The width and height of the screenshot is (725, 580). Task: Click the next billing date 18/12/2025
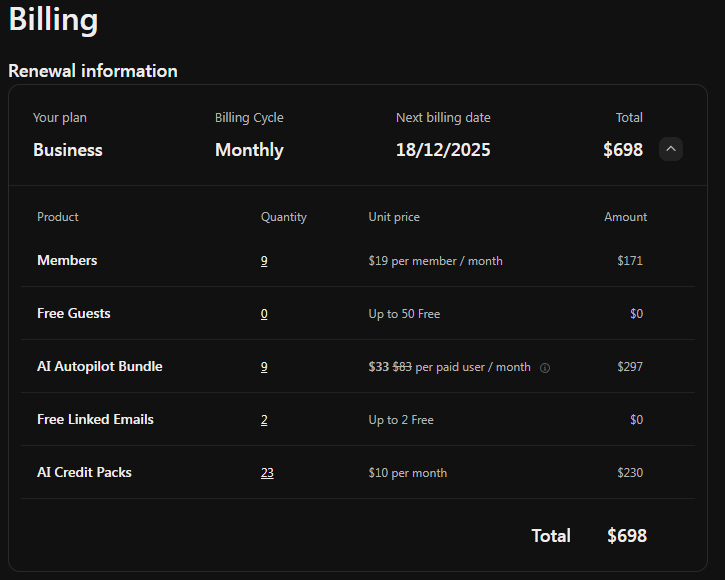(443, 150)
